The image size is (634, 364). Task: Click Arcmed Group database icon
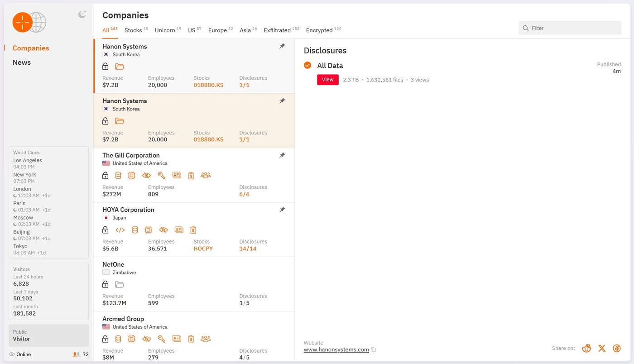pos(118,339)
